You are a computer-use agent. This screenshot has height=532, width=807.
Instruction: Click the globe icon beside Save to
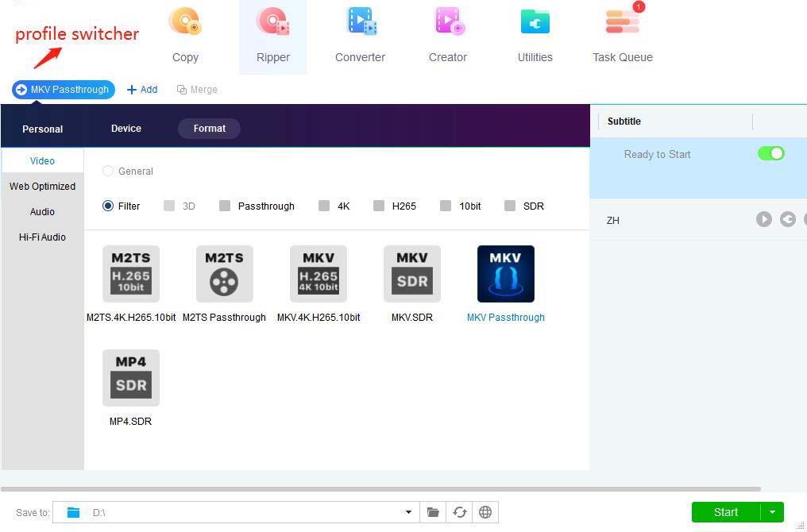[485, 512]
